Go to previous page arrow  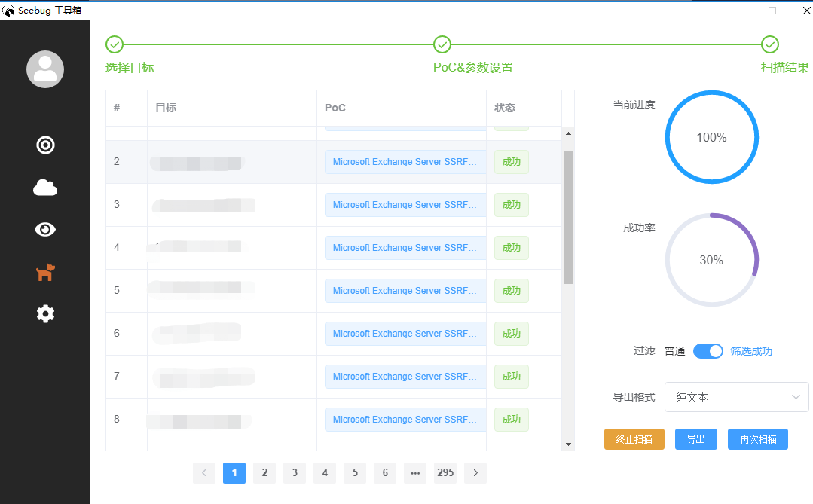204,473
